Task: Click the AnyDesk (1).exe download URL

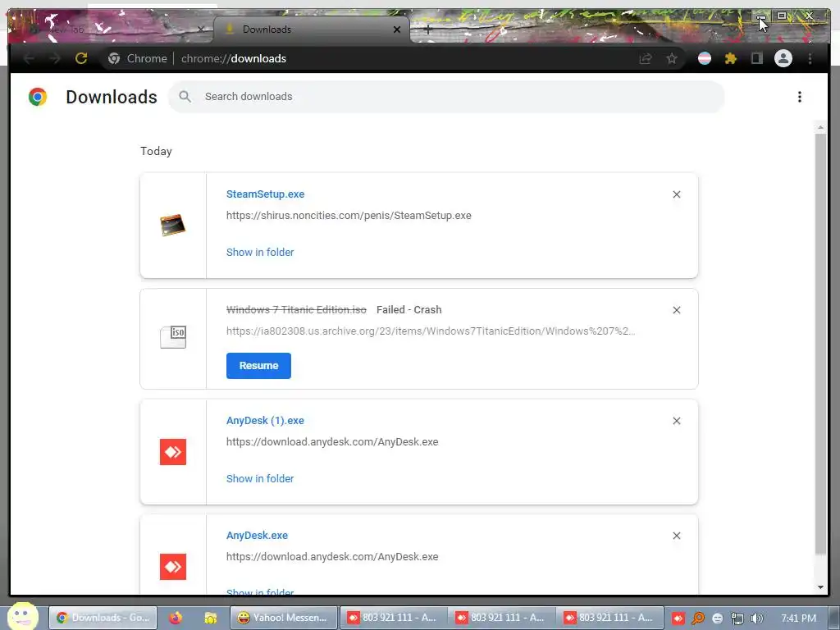Action: point(332,442)
